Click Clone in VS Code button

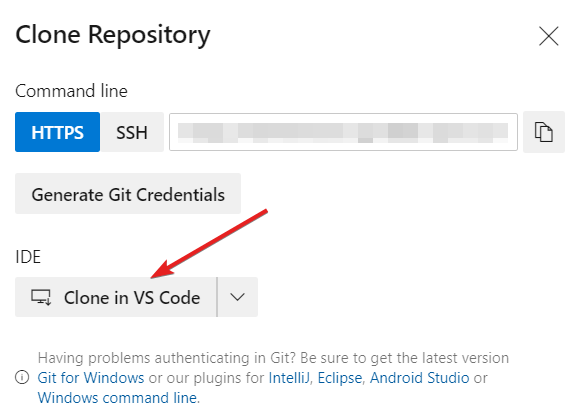pyautogui.click(x=116, y=297)
